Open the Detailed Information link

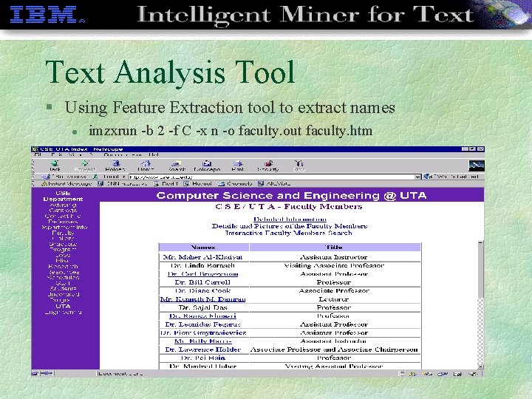(290, 219)
